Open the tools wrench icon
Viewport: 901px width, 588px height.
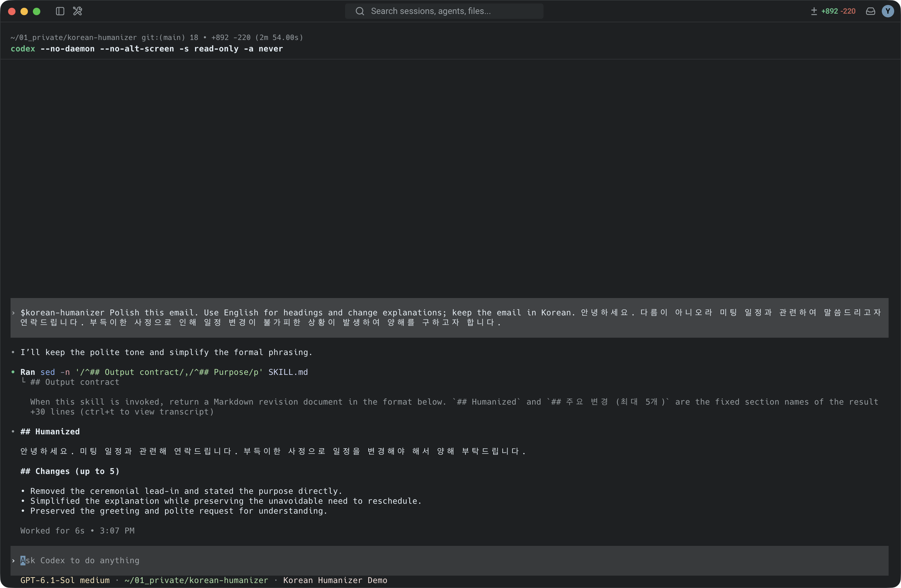click(x=78, y=11)
